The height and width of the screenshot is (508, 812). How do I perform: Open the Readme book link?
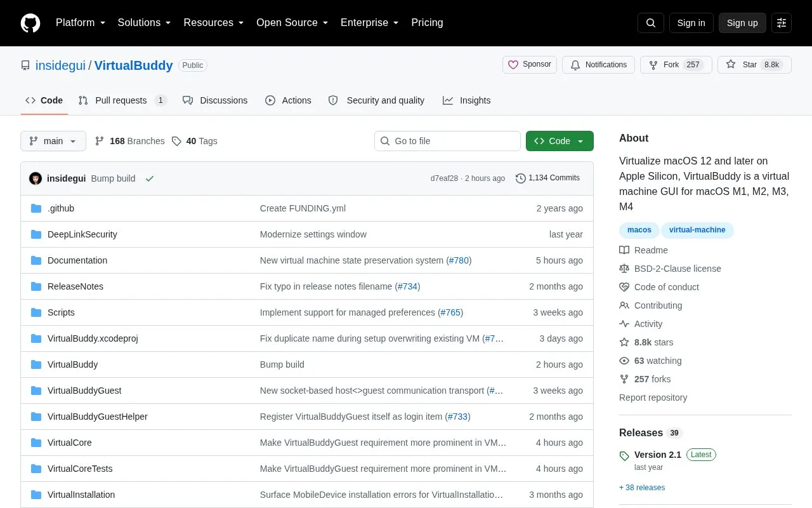[x=643, y=250]
